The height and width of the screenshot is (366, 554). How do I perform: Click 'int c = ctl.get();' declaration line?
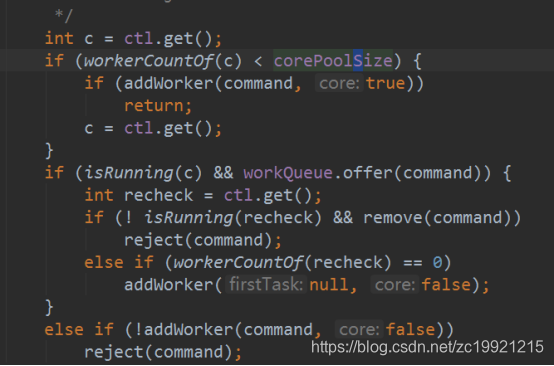click(133, 38)
